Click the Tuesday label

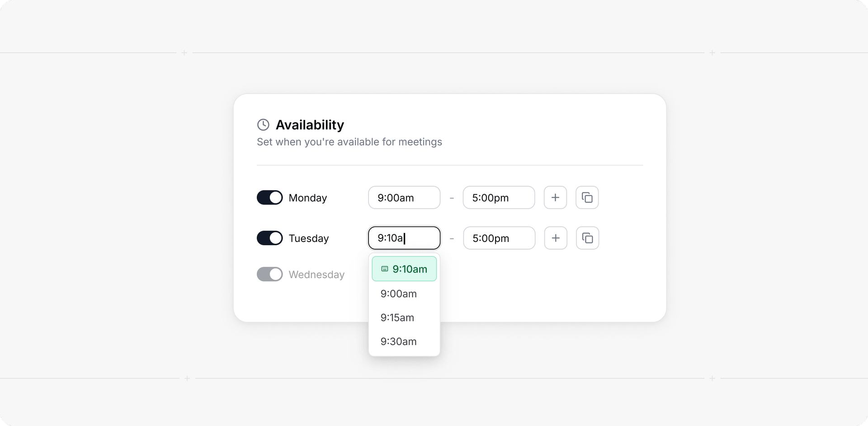(309, 238)
